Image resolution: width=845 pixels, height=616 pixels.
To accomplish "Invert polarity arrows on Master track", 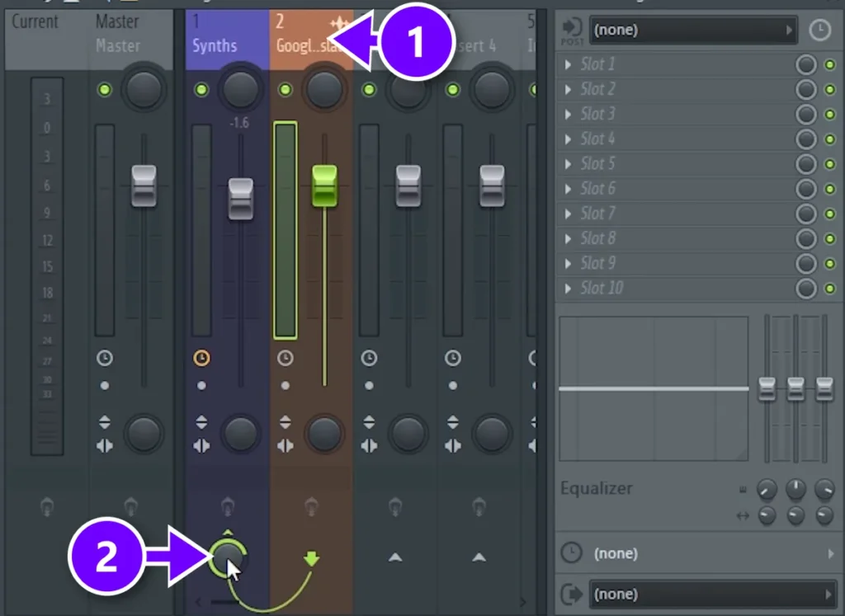I will (105, 422).
